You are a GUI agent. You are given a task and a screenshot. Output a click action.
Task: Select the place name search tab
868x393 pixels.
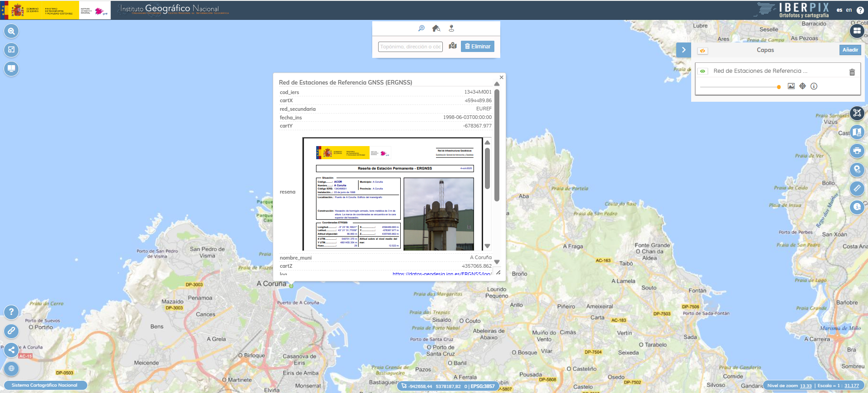[x=421, y=28]
